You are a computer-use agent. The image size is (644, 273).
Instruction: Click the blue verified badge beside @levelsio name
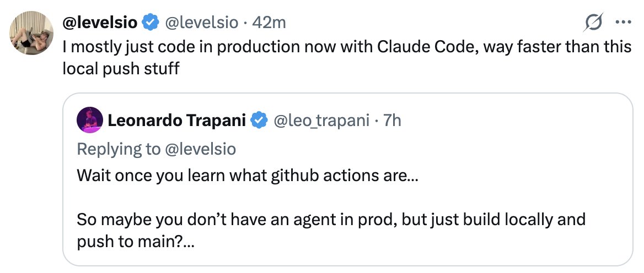[x=150, y=23]
